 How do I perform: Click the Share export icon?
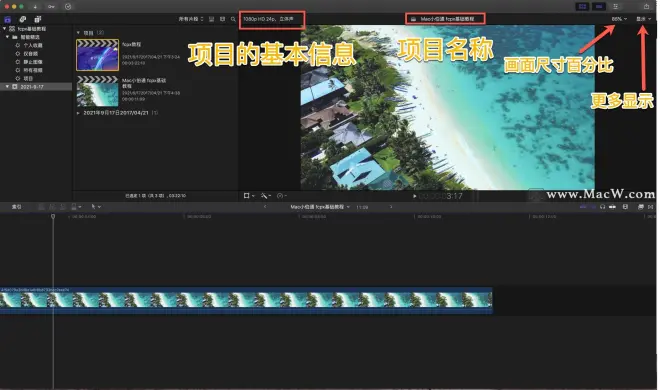pyautogui.click(x=646, y=6)
